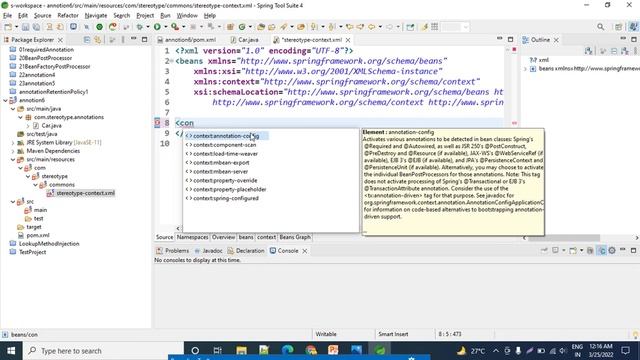Open the Run button dropdown arrow

click(x=165, y=27)
